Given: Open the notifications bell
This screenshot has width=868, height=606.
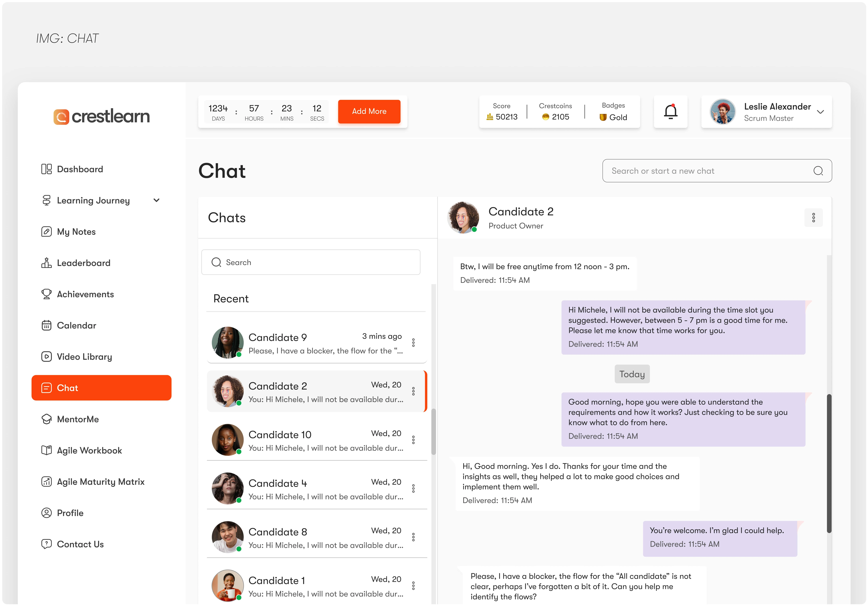Looking at the screenshot, I should 671,112.
